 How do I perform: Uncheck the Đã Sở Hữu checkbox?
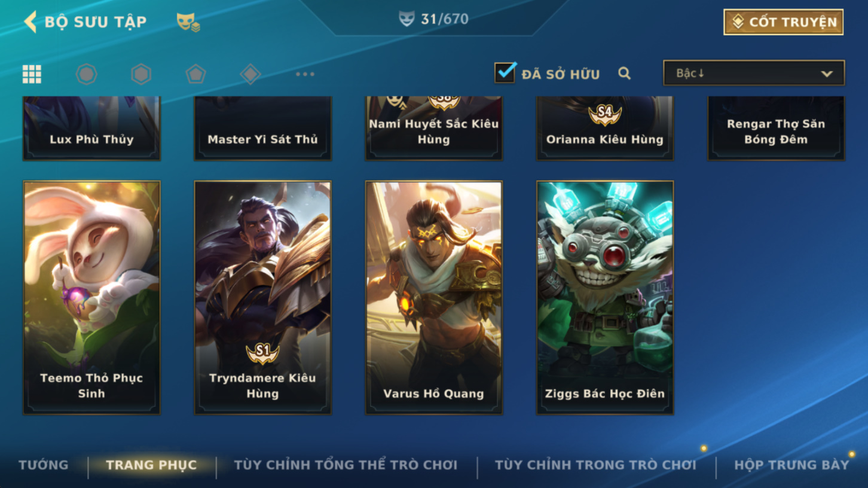(505, 72)
